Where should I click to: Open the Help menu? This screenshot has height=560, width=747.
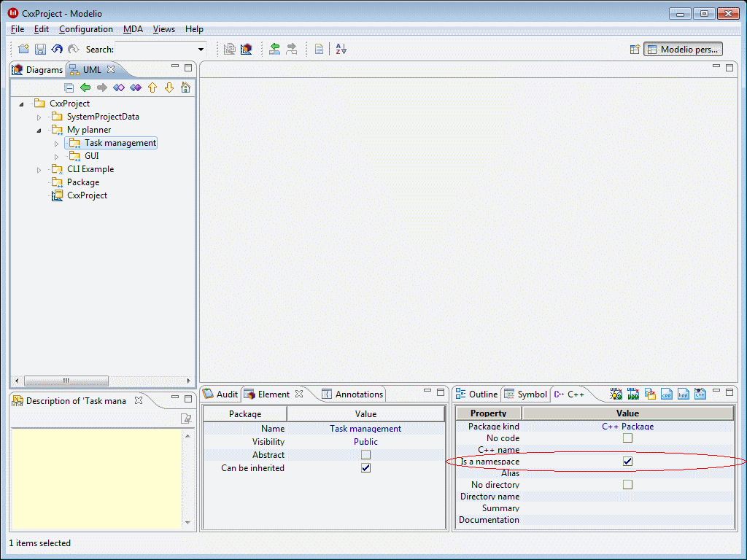click(x=194, y=29)
